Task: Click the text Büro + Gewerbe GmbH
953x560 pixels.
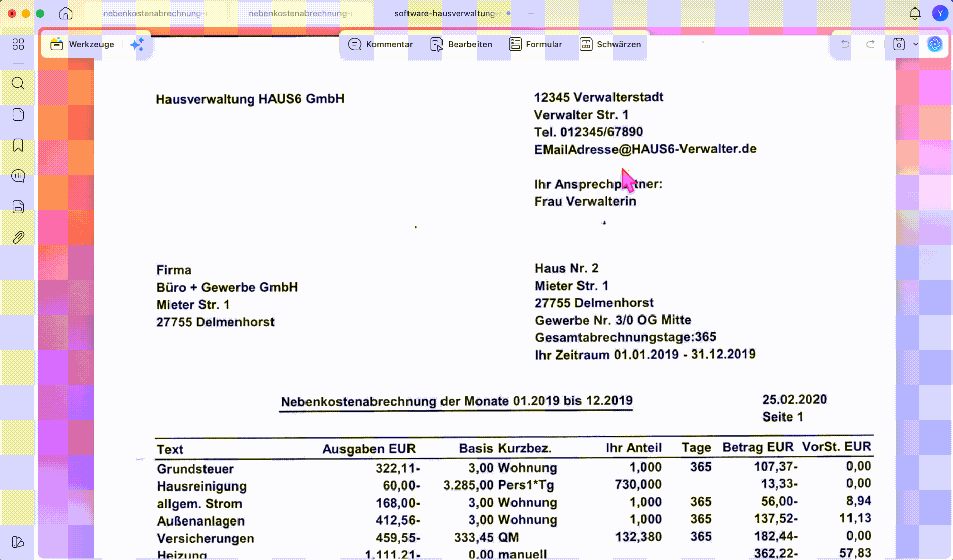Action: (227, 287)
